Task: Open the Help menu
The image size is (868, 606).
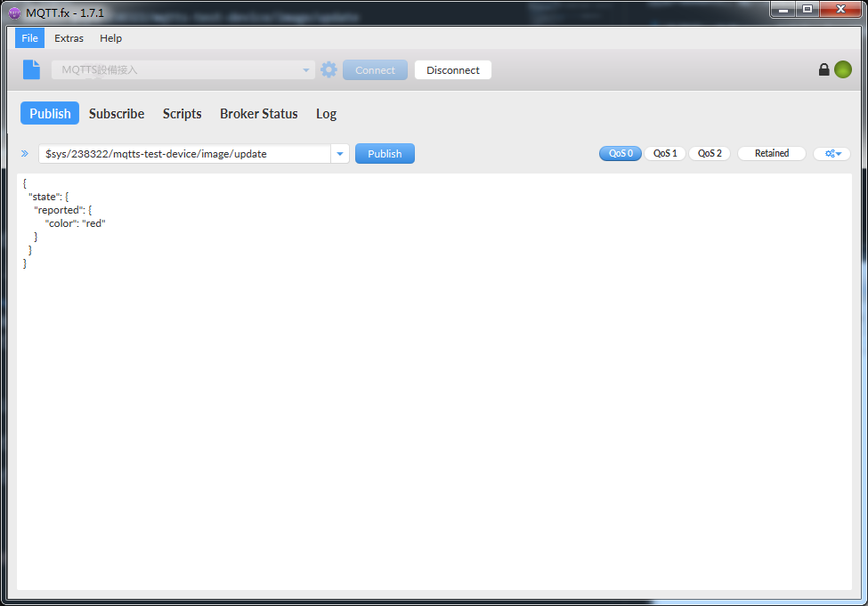Action: (110, 38)
